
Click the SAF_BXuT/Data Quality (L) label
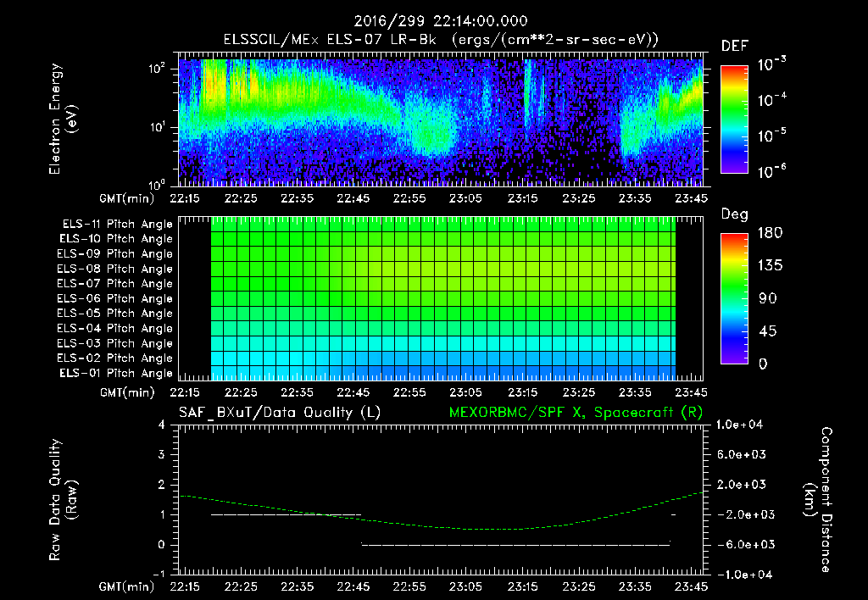coord(280,413)
